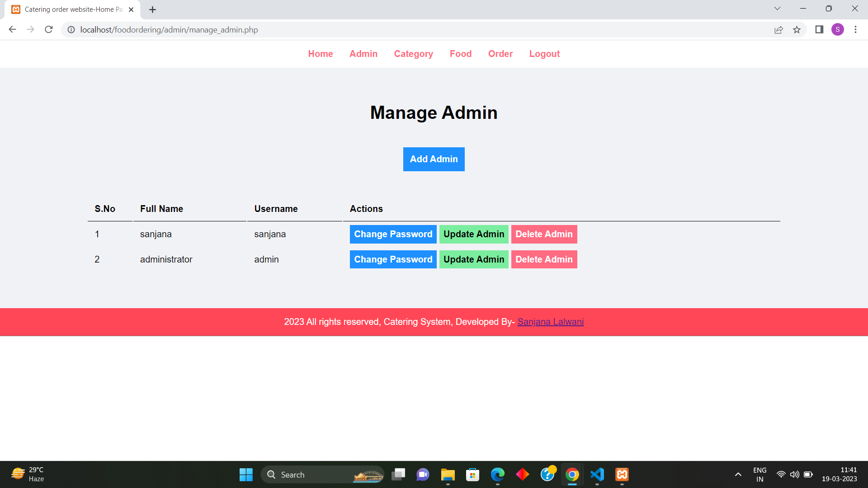Launch Visual Studio Code from taskbar
The image size is (868, 488).
(x=596, y=474)
